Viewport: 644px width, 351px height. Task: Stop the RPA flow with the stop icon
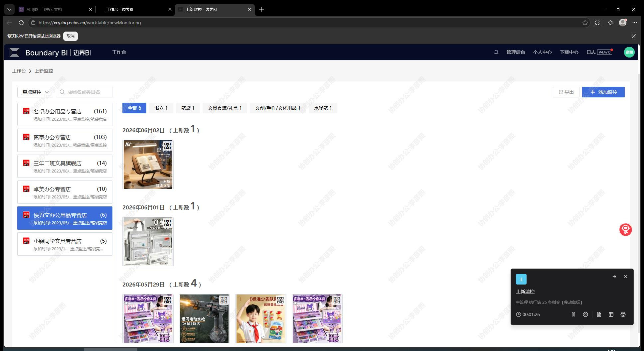click(585, 314)
